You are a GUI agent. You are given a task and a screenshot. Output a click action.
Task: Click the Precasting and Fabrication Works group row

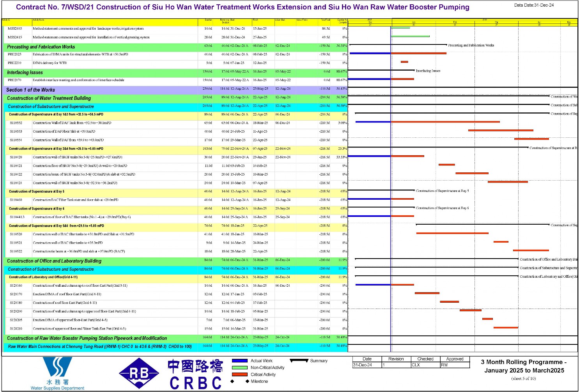(174, 46)
